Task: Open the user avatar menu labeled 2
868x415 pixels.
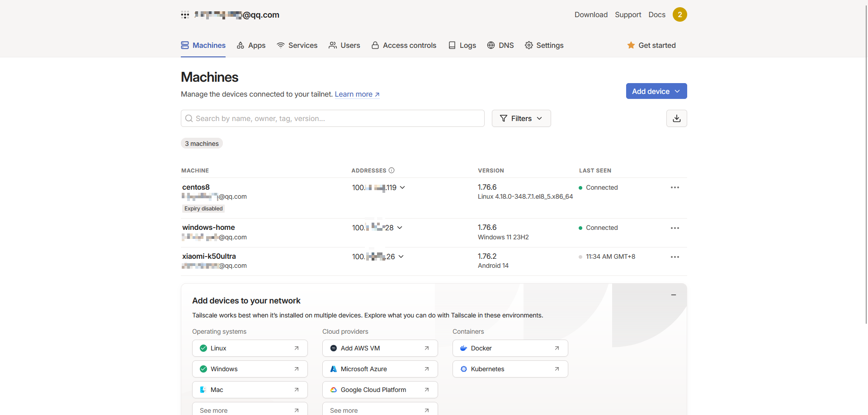Action: coord(679,14)
